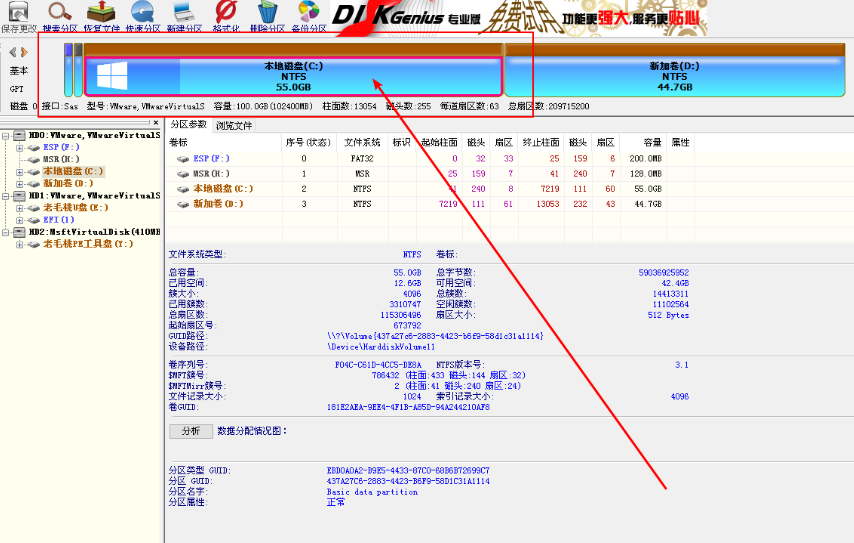Switch to the 分区参数 tab
The width and height of the screenshot is (854, 543).
pyautogui.click(x=188, y=125)
